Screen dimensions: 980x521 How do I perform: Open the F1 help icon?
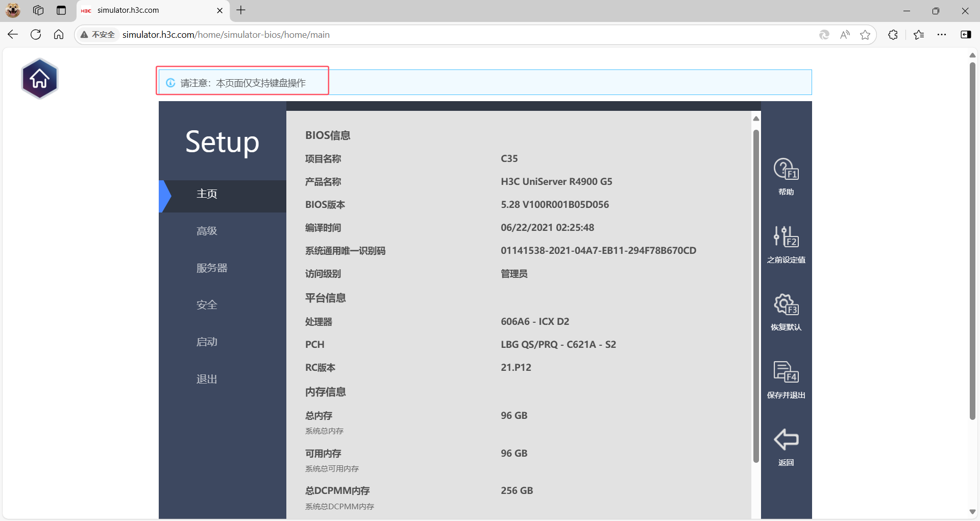coord(786,169)
